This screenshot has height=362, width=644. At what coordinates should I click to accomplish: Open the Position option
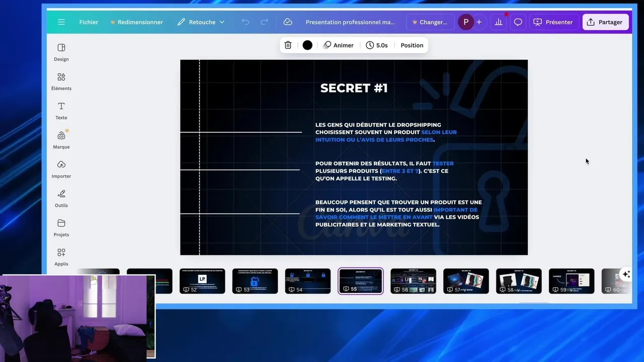pos(412,45)
